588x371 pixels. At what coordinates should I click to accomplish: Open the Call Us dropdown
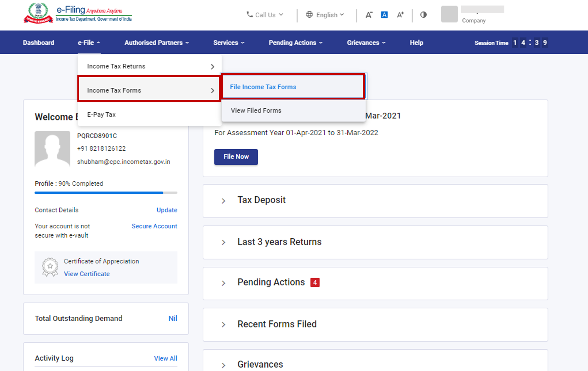point(265,15)
